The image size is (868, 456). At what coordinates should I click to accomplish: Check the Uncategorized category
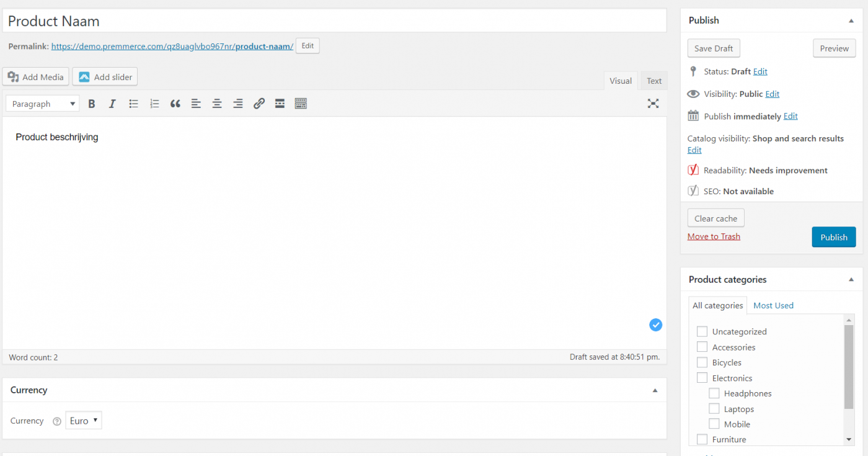(x=702, y=331)
